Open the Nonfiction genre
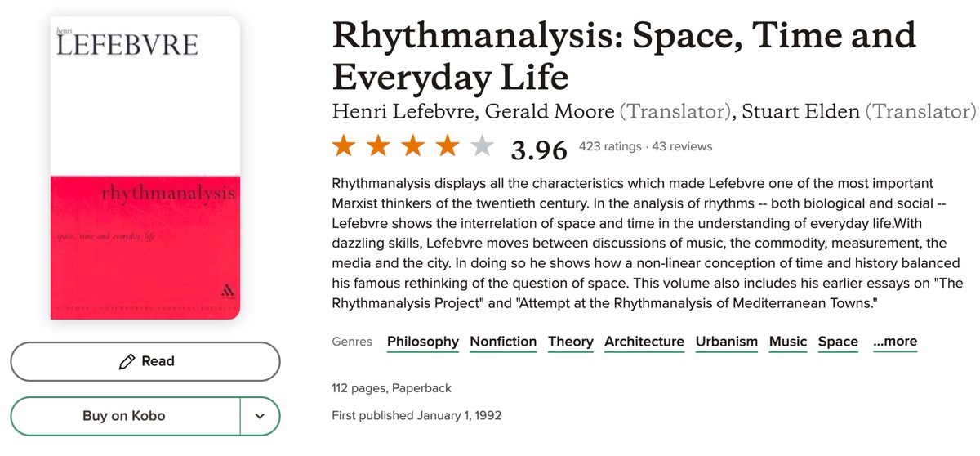 click(503, 342)
